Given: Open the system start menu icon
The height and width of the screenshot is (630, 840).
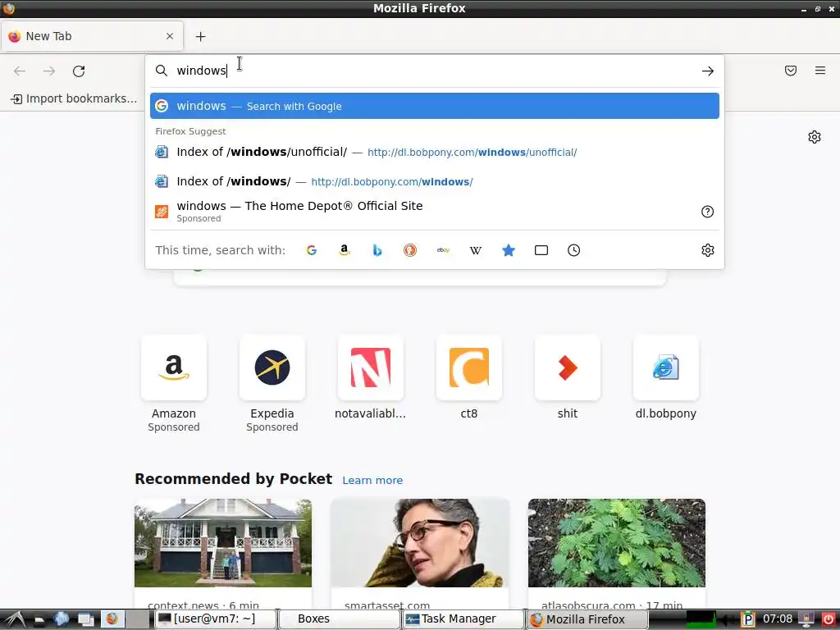Looking at the screenshot, I should (13, 619).
